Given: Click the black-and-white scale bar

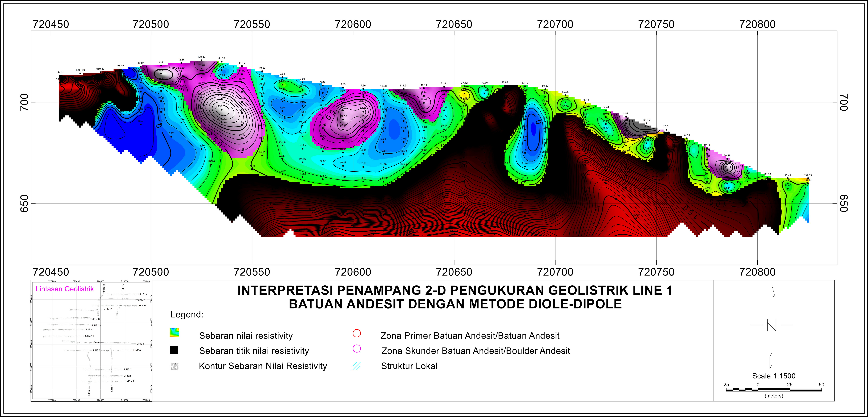Looking at the screenshot, I should [x=774, y=390].
